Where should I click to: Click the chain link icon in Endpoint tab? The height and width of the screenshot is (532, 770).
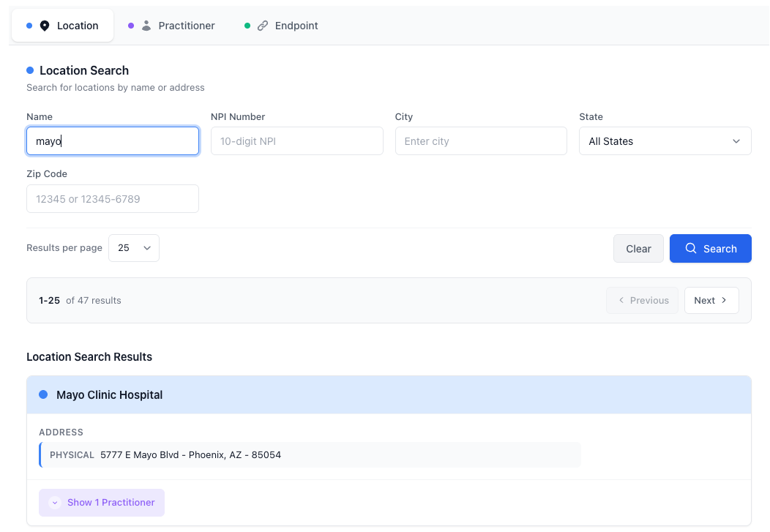(x=263, y=26)
